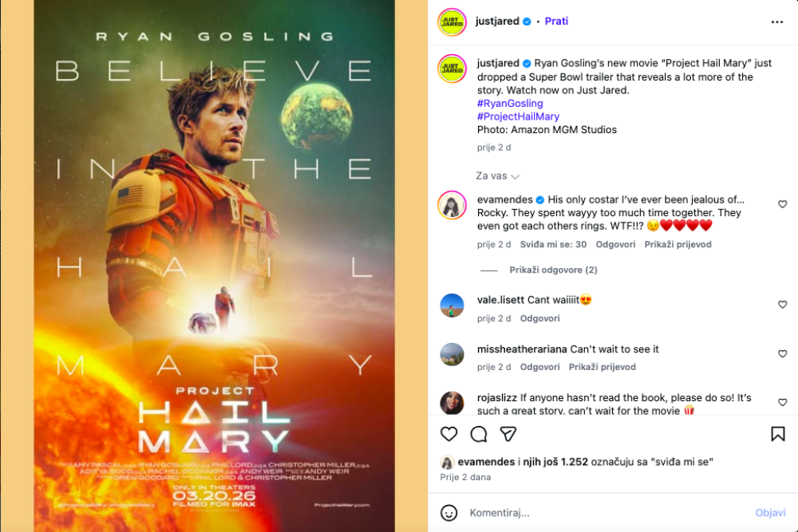Viewport: 798px width, 532px height.
Task: Reply to vale.lisett's comment via Odgovori
Action: click(539, 318)
